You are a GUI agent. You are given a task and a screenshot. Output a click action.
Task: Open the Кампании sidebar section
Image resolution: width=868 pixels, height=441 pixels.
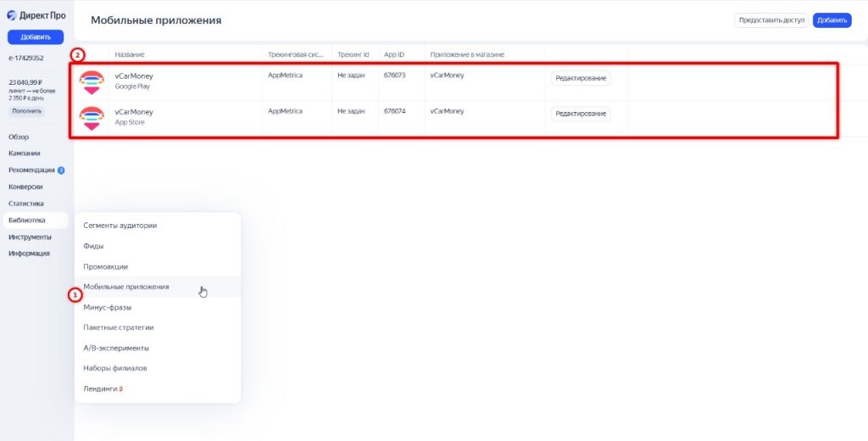point(25,154)
